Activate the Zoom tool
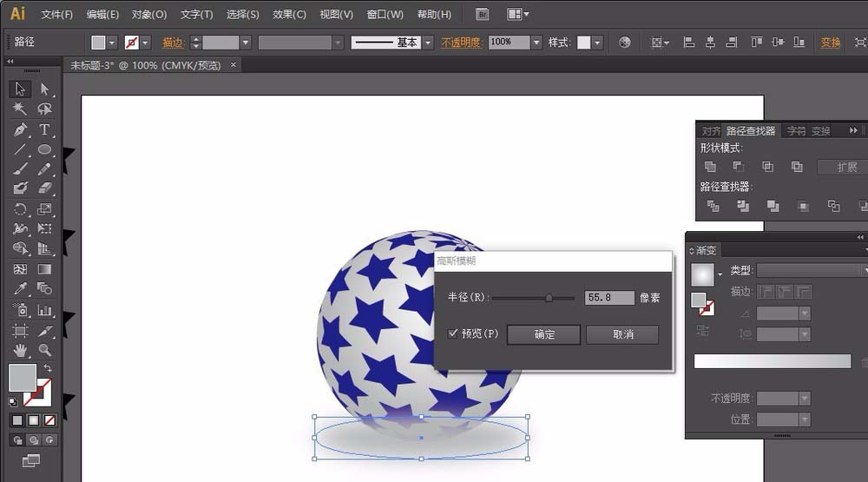 coord(44,350)
